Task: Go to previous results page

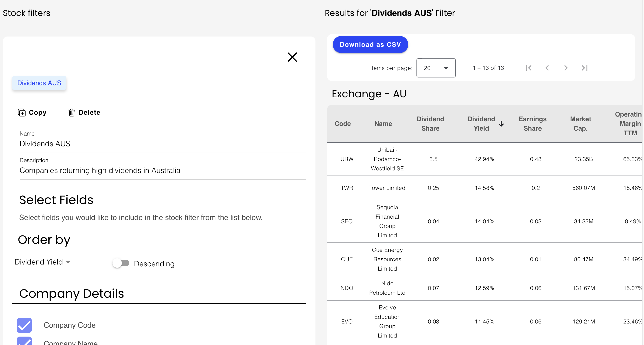Action: coord(547,68)
